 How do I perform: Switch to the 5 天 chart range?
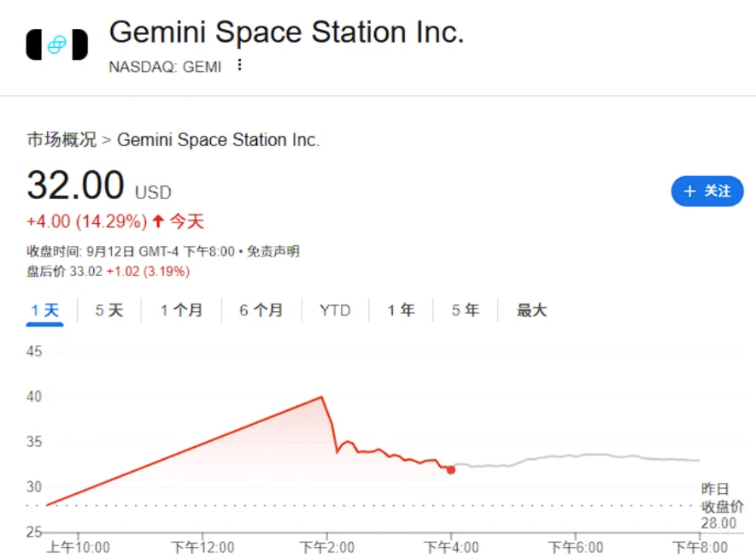pyautogui.click(x=109, y=310)
